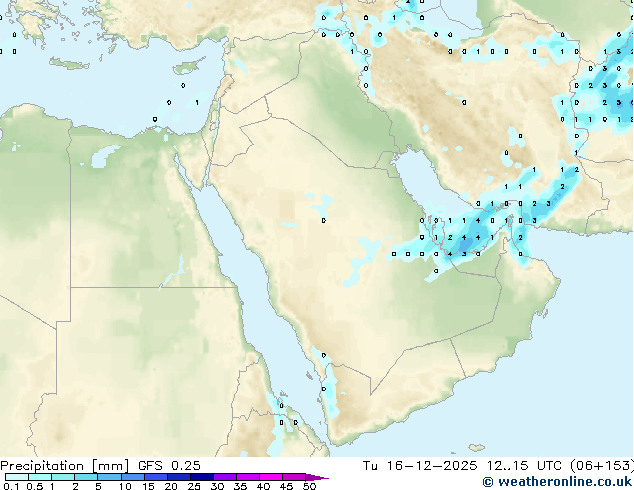Click the 25–30 mm dark navy legend box
Screen dimensions: 634x490
[x=201, y=477]
